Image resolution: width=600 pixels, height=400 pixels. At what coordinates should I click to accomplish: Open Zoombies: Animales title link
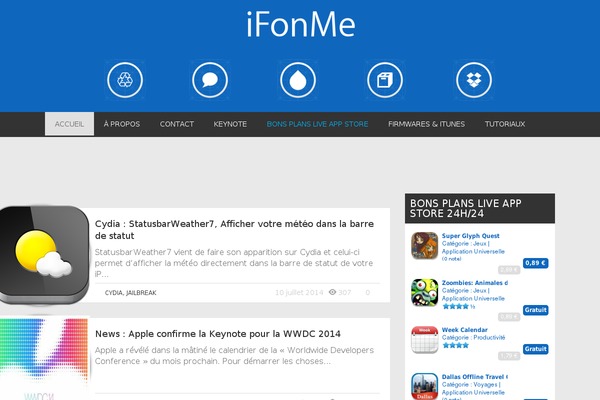point(474,283)
